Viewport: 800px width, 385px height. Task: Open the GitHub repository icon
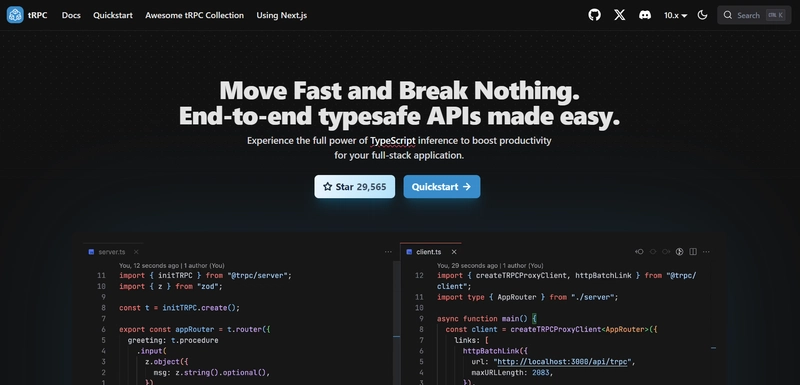click(x=594, y=15)
